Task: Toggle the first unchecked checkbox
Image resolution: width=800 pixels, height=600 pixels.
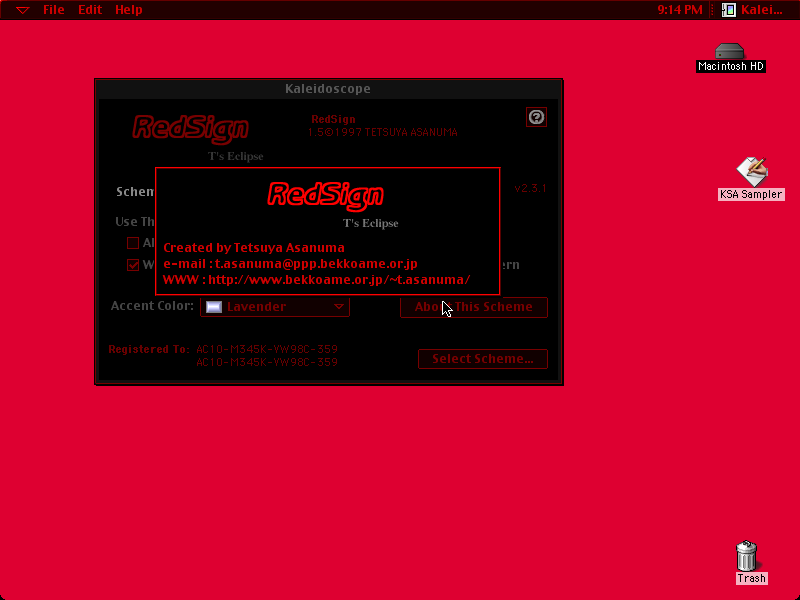Action: pyautogui.click(x=133, y=243)
